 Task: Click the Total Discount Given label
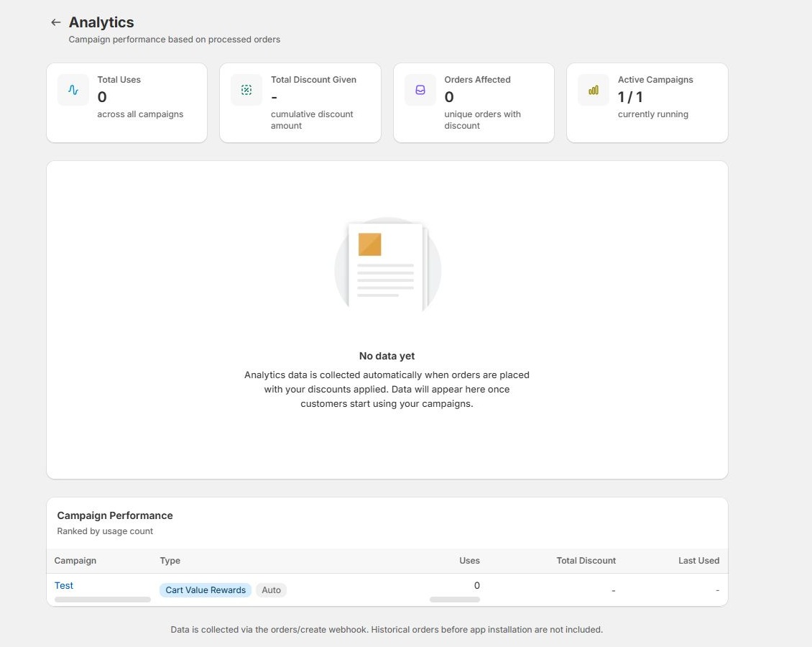coord(313,80)
